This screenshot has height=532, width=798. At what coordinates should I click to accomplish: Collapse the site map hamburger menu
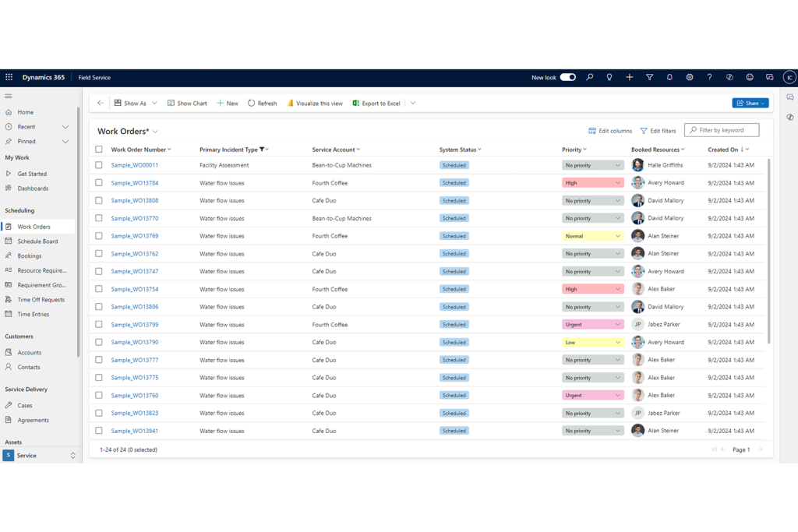pyautogui.click(x=8, y=96)
